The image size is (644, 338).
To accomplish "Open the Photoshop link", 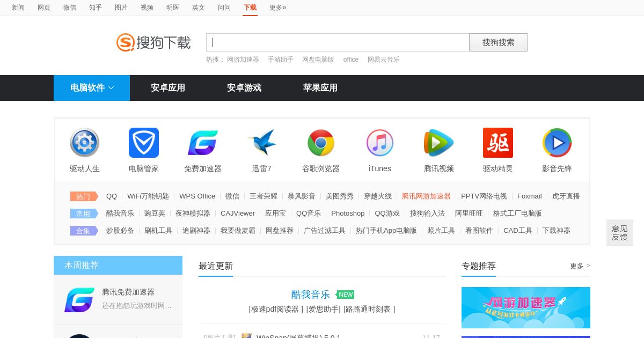I will tap(348, 214).
